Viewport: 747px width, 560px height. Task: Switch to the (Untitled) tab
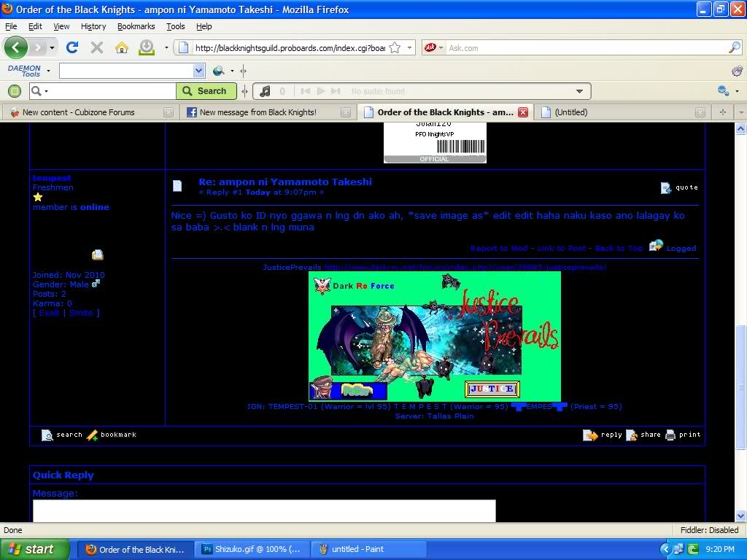pos(622,112)
